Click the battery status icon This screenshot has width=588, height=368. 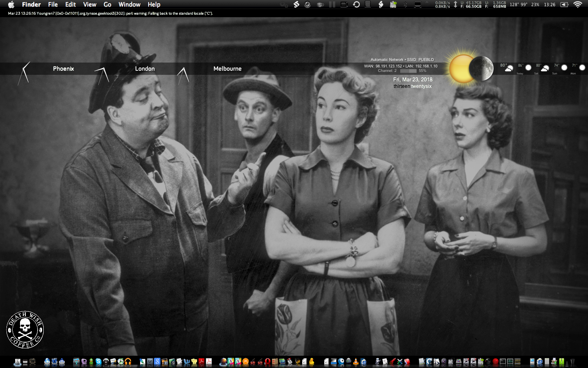[564, 4]
